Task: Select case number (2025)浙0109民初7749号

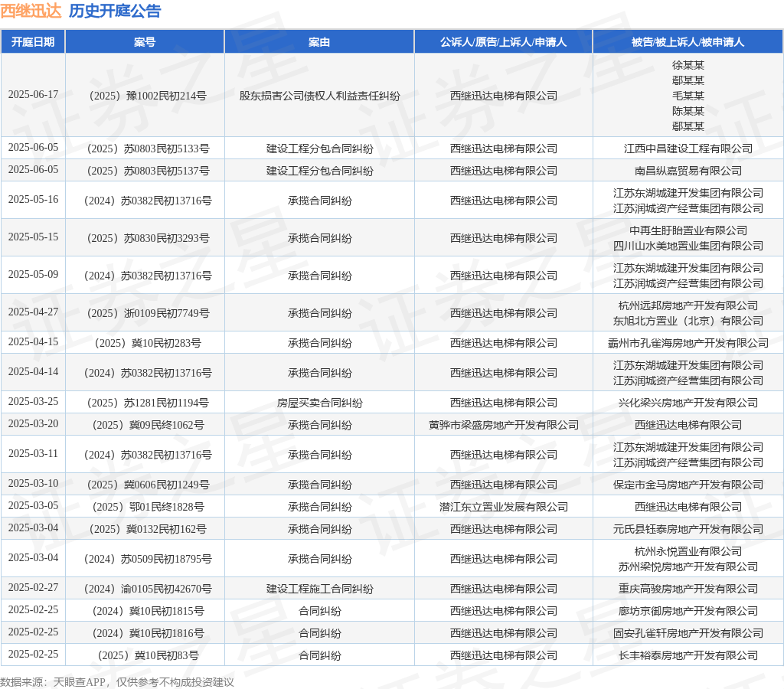Action: point(145,313)
